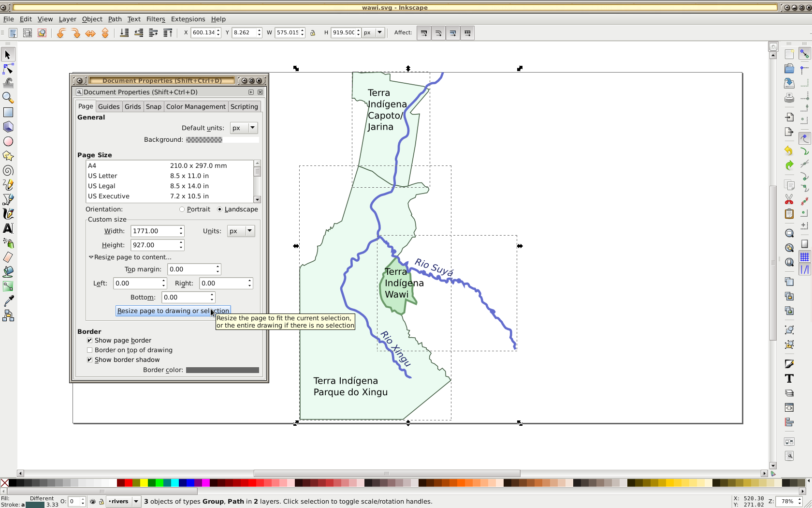Click the lock width and height ratio icon

[313, 33]
